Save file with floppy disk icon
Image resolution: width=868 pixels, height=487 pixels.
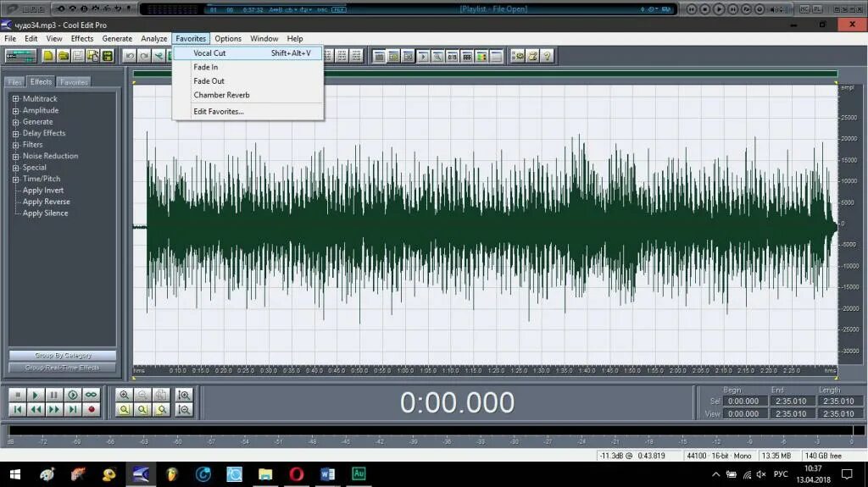[78, 56]
